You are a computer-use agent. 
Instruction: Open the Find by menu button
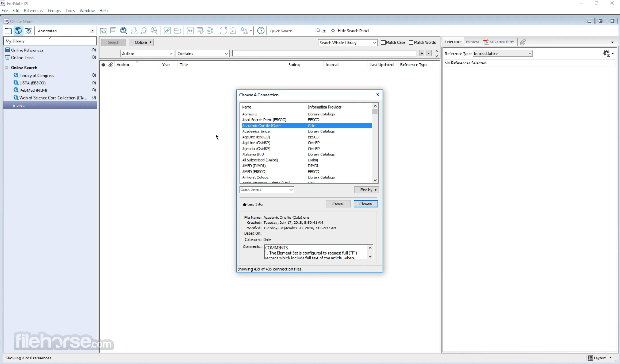coord(366,190)
